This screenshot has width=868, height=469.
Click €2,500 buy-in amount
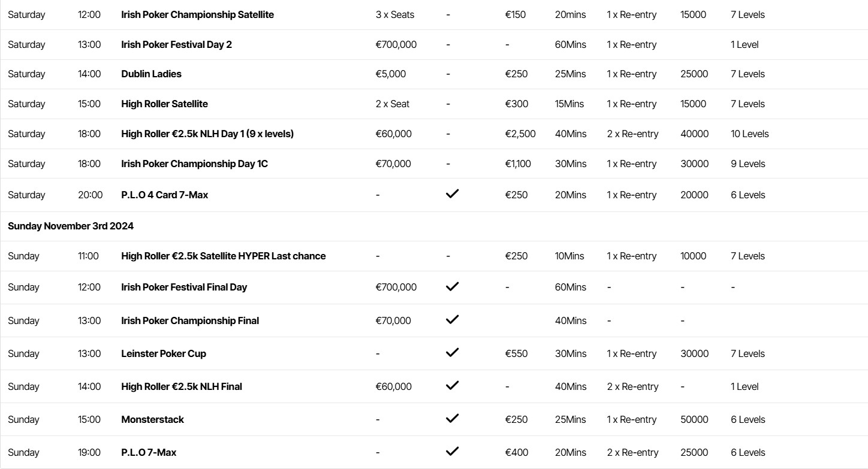(x=520, y=134)
